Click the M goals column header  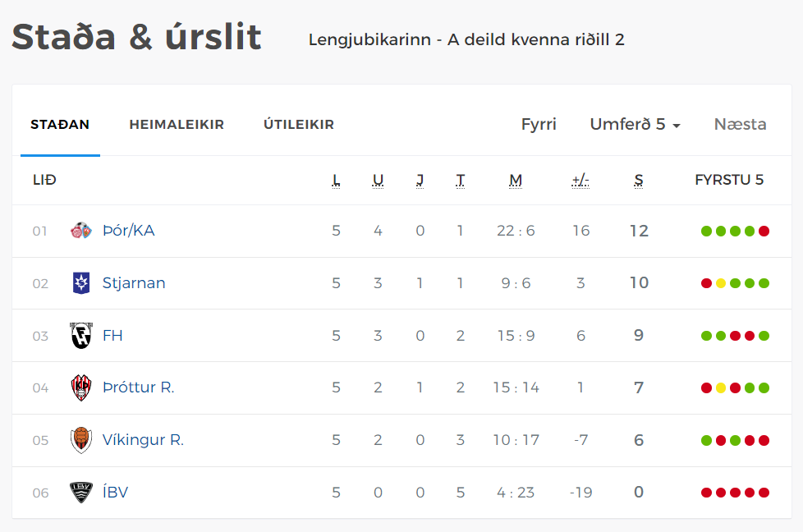pos(516,181)
